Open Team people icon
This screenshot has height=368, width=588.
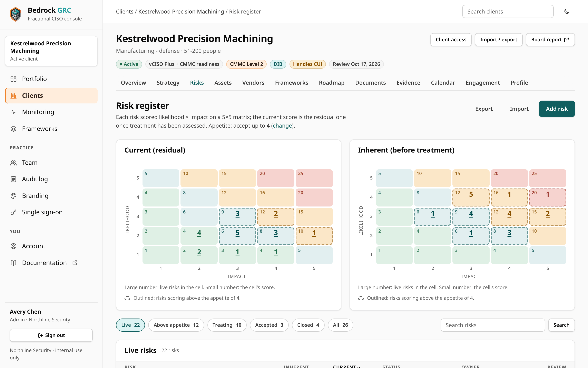[x=13, y=163]
